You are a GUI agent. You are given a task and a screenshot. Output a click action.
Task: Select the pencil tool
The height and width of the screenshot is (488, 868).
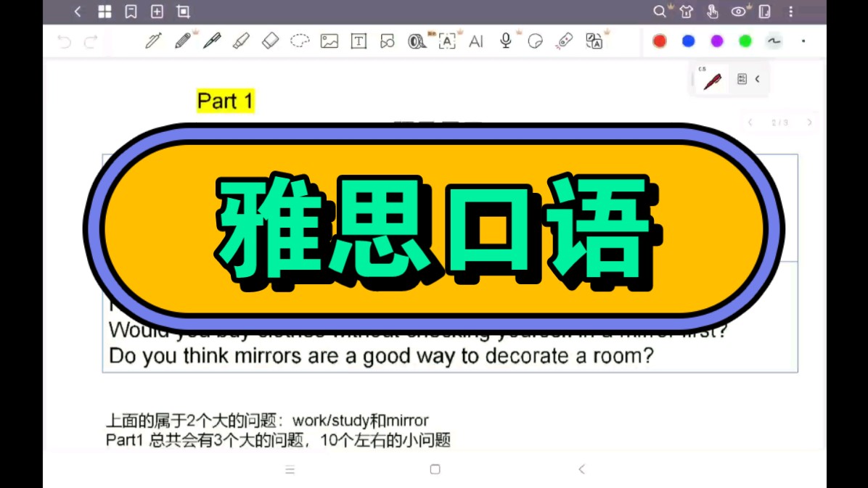point(183,41)
